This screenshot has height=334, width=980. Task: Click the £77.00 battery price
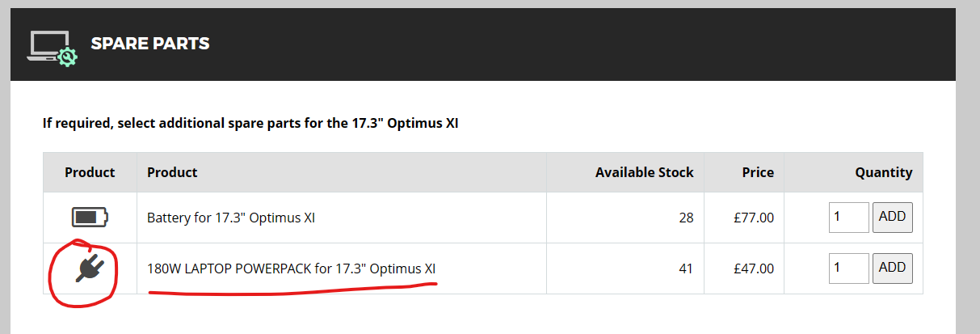tap(752, 218)
